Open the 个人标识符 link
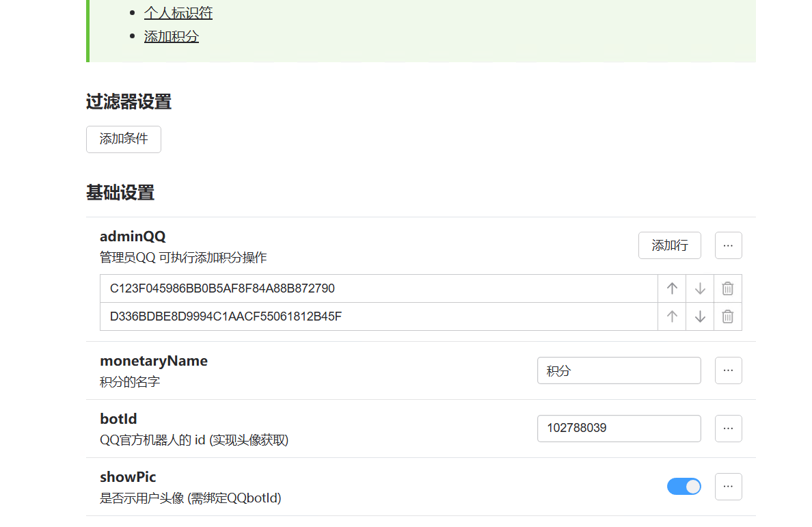Screen dimensions: 812x527 (178, 13)
